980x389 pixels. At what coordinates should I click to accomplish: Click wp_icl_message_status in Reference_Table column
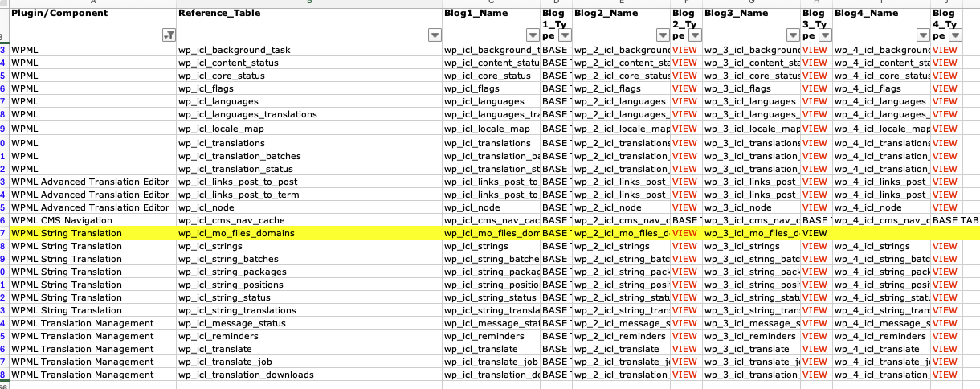(232, 323)
